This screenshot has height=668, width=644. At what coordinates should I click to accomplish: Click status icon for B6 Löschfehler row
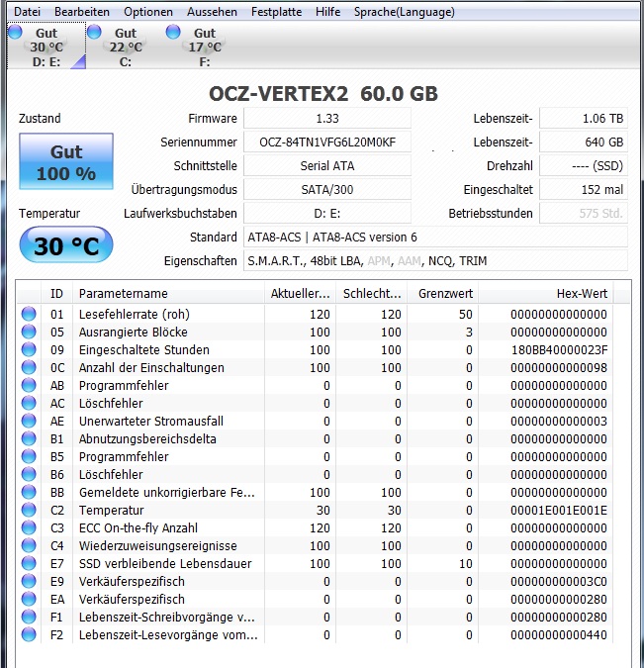point(29,474)
